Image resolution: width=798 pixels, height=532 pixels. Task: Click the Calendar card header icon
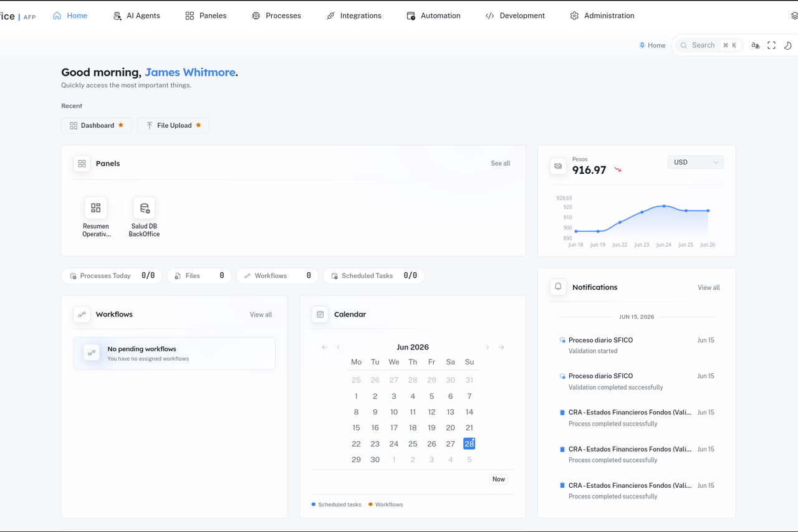coord(320,315)
